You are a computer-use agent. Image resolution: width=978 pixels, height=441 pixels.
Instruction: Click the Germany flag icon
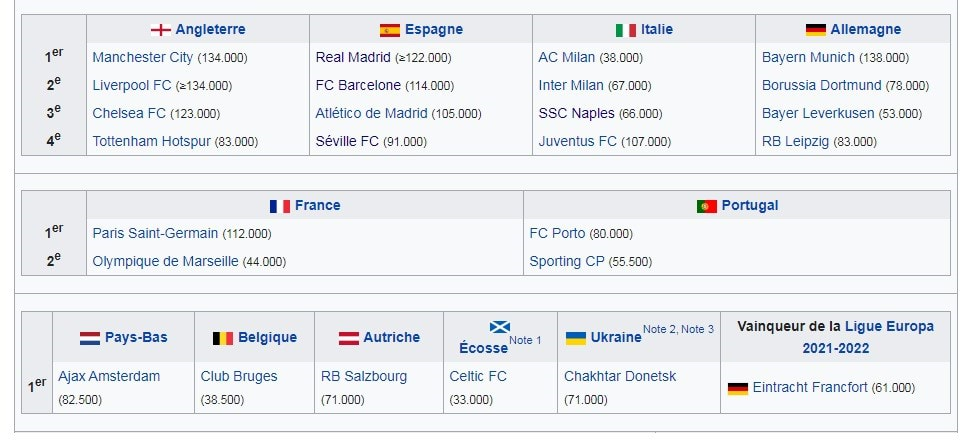coord(816,30)
